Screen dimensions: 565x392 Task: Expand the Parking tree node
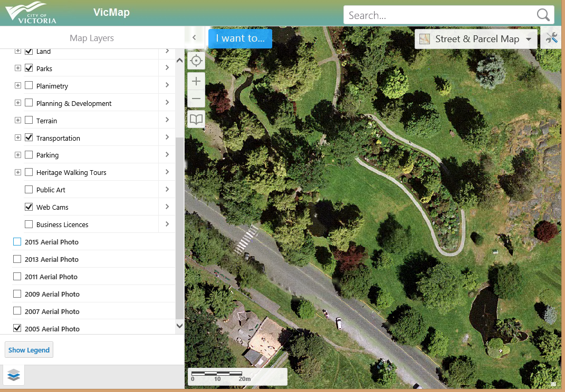(17, 155)
